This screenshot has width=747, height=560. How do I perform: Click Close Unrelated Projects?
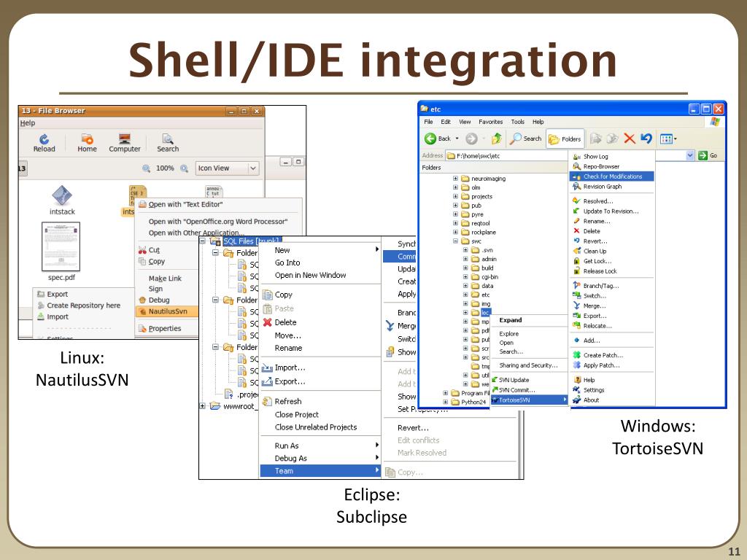coord(315,427)
